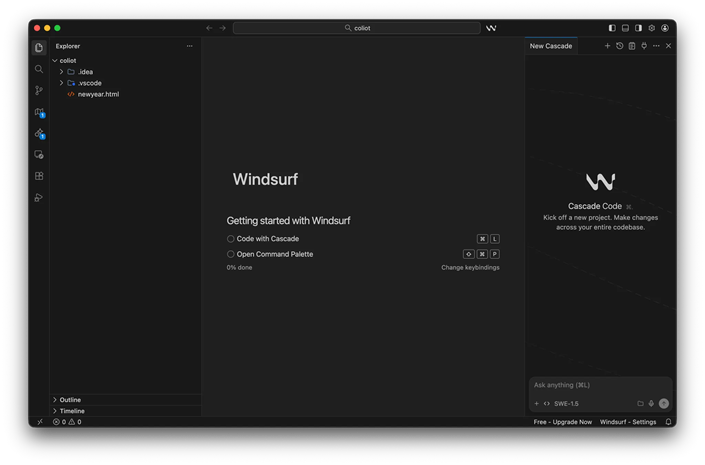Click Change keybindings link
The image size is (705, 465).
click(x=470, y=267)
